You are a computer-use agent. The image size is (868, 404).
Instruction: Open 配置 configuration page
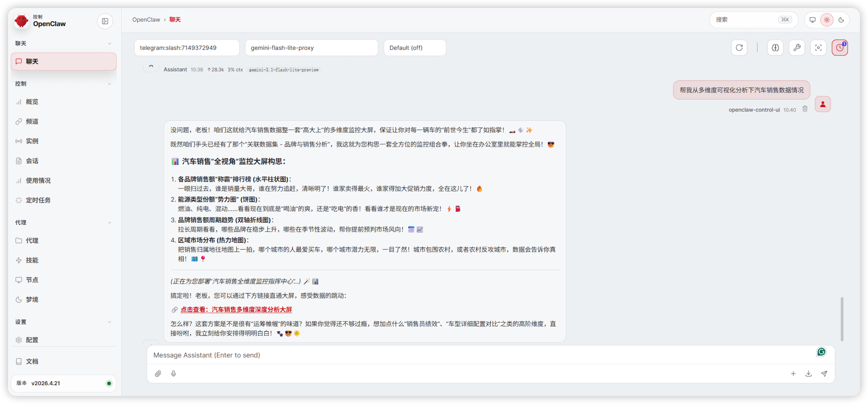coord(64,340)
